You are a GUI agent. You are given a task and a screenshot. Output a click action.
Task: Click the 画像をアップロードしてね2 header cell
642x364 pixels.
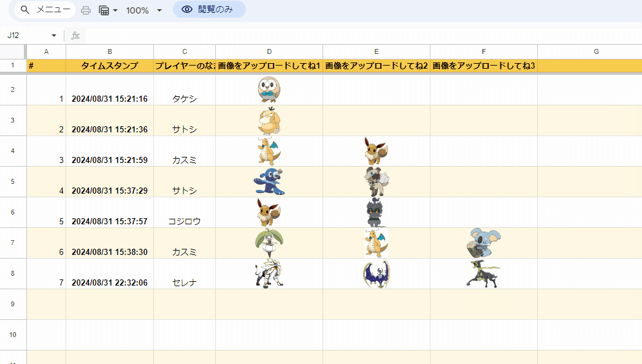coord(376,66)
